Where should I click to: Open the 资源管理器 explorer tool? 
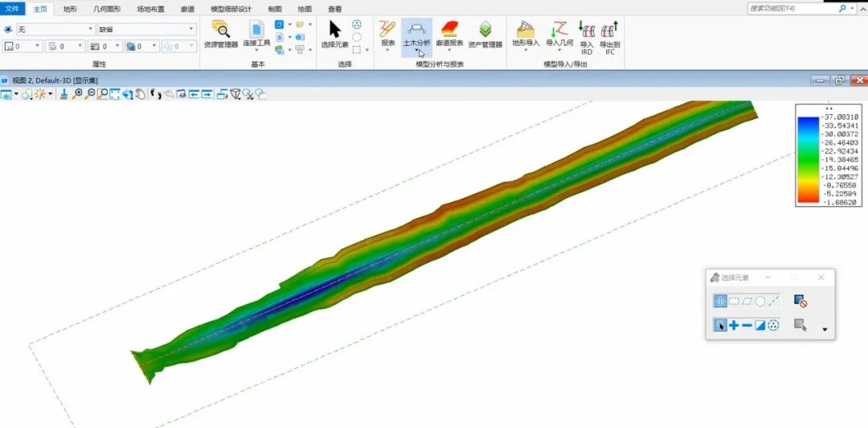[x=220, y=34]
